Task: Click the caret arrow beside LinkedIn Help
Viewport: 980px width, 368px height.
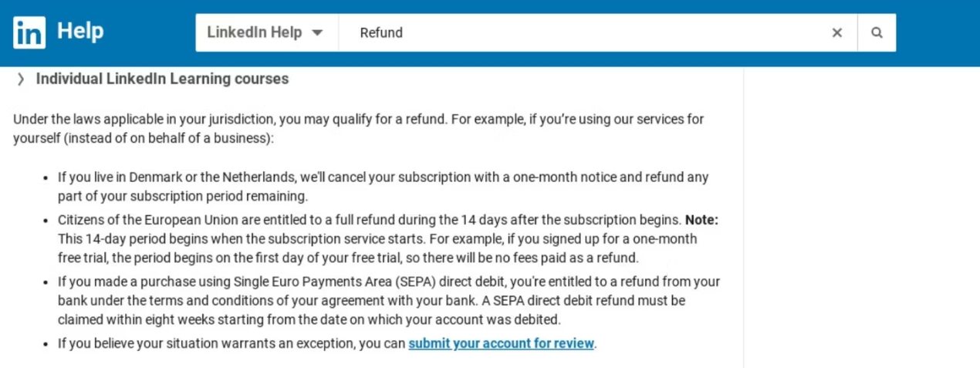Action: 317,32
